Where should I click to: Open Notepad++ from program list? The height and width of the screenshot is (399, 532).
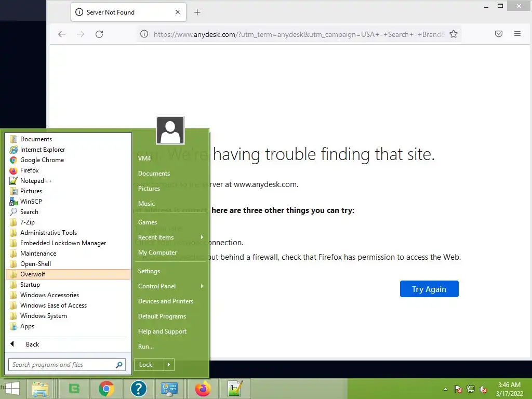click(x=68, y=181)
